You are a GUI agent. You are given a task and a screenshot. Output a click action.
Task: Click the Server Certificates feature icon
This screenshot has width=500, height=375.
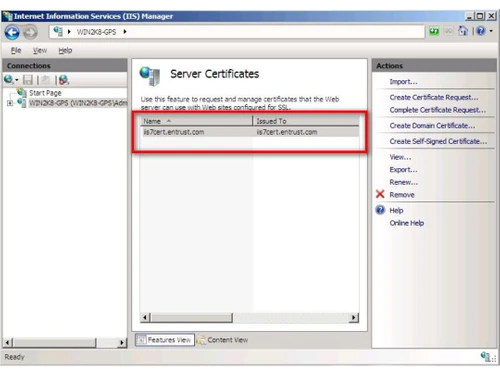coord(150,76)
